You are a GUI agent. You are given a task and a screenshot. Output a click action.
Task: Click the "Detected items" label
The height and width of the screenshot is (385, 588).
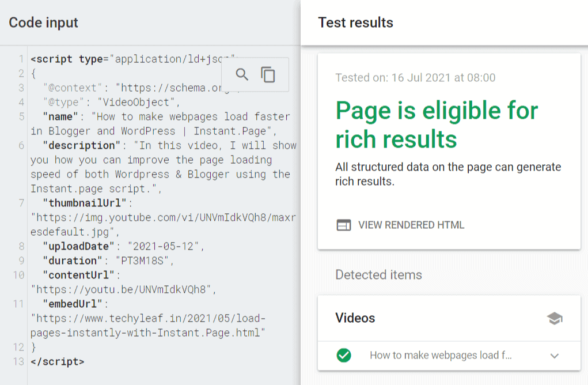tap(379, 275)
